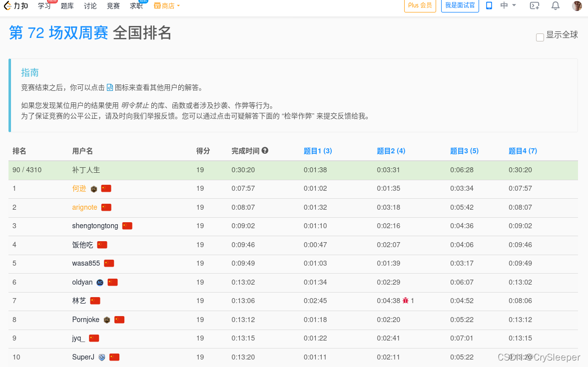The image size is (588, 367).
Task: Click the China flag beside jyq_
Action: (x=94, y=338)
